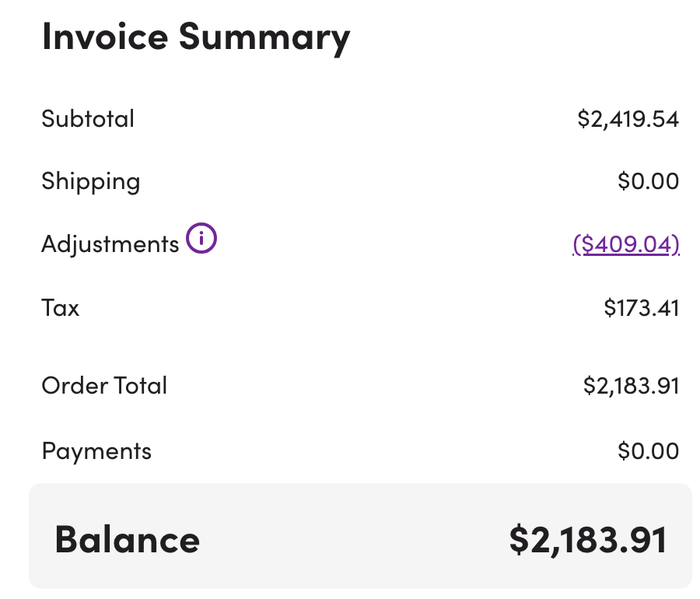
Task: Select the Tax label
Action: coord(61,308)
